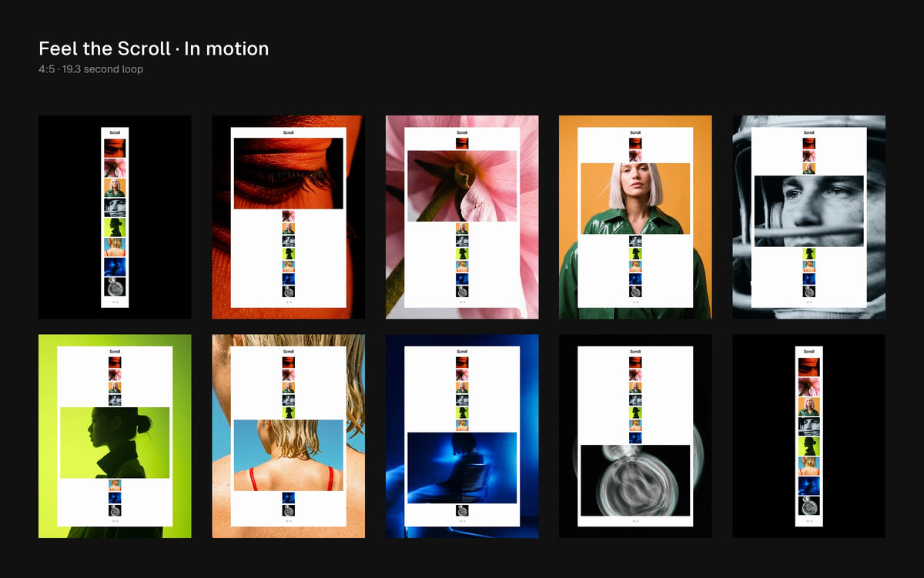Screen dimensions: 924x578
Task: Click "Scroll" heading in the first black frame
Action: [x=115, y=132]
